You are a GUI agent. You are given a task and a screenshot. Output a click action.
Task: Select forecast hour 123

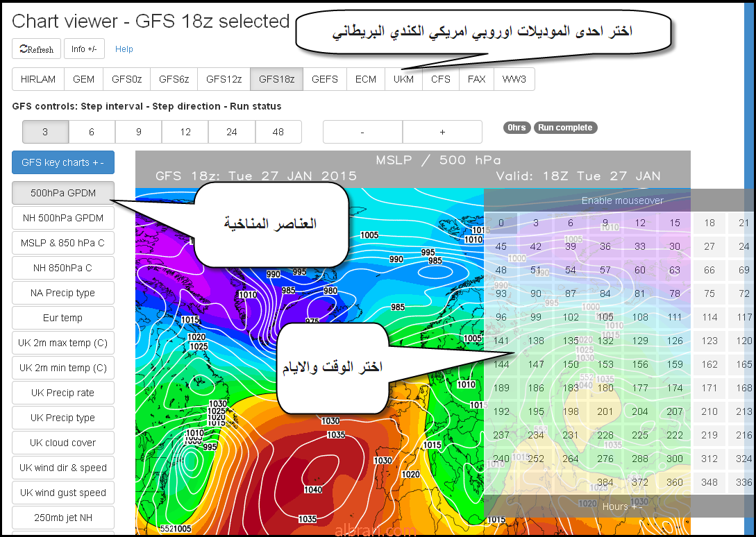(709, 341)
